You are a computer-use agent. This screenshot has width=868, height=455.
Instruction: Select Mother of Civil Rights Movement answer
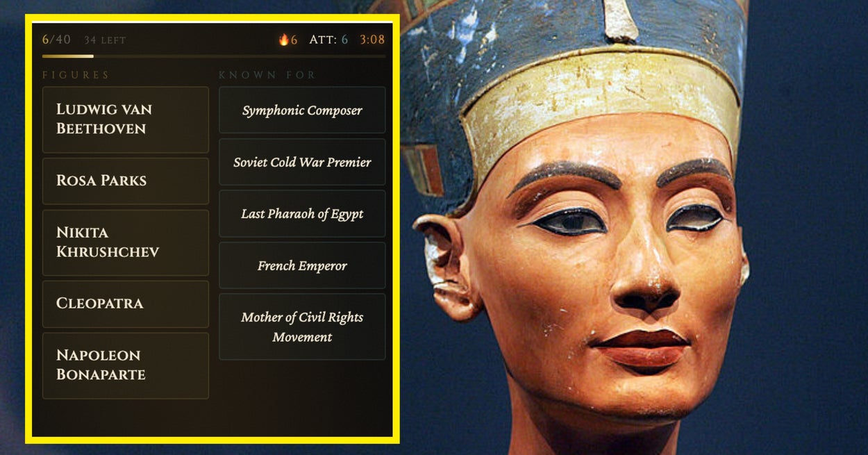coord(302,326)
